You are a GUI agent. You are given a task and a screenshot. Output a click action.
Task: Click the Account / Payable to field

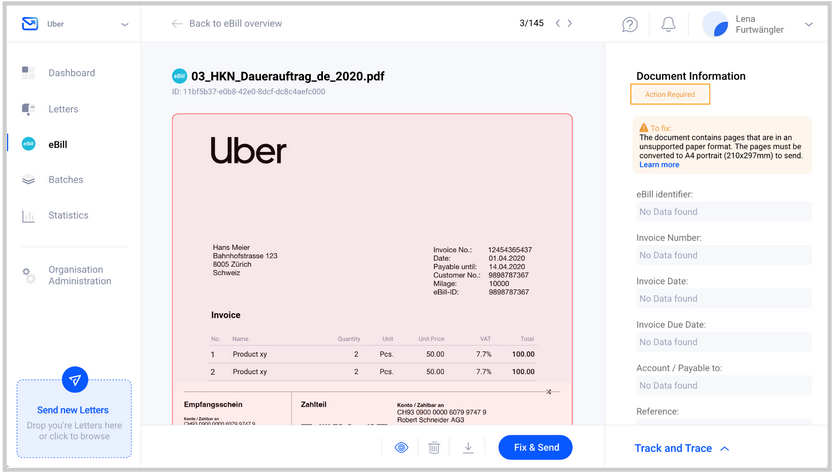[724, 386]
